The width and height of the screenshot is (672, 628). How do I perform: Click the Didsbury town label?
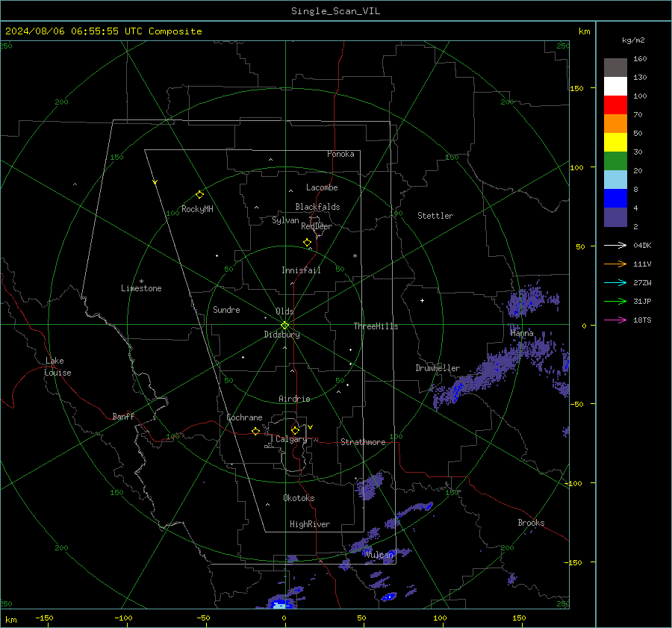(x=281, y=335)
